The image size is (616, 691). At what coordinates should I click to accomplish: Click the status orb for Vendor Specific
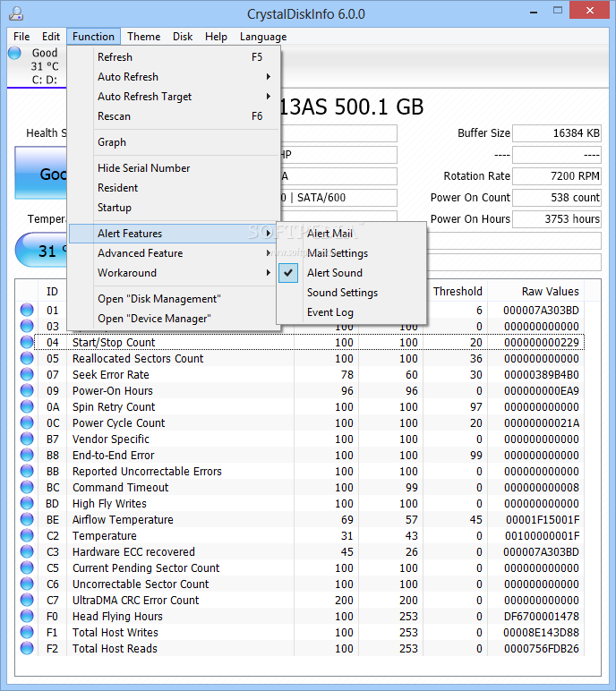tap(27, 439)
